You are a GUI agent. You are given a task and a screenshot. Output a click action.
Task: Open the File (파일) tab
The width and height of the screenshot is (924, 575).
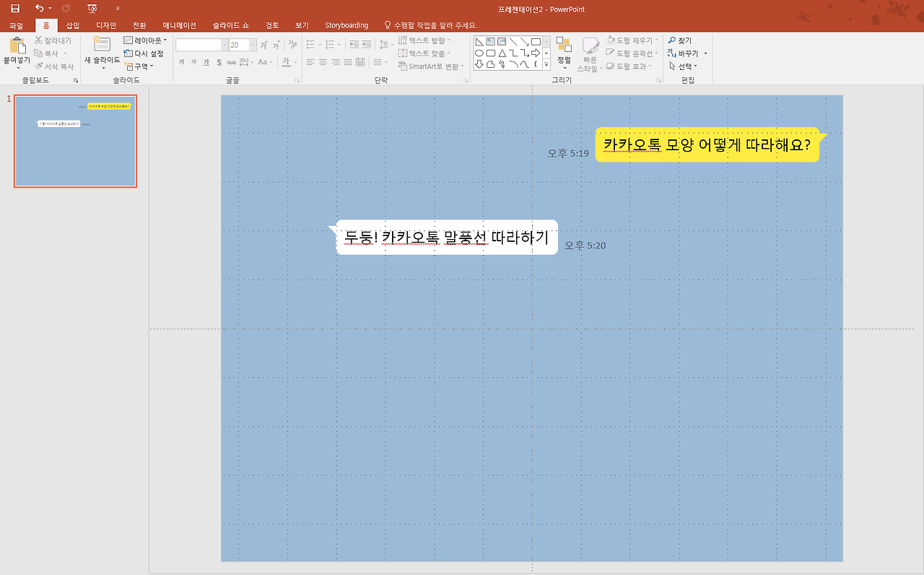[x=17, y=25]
